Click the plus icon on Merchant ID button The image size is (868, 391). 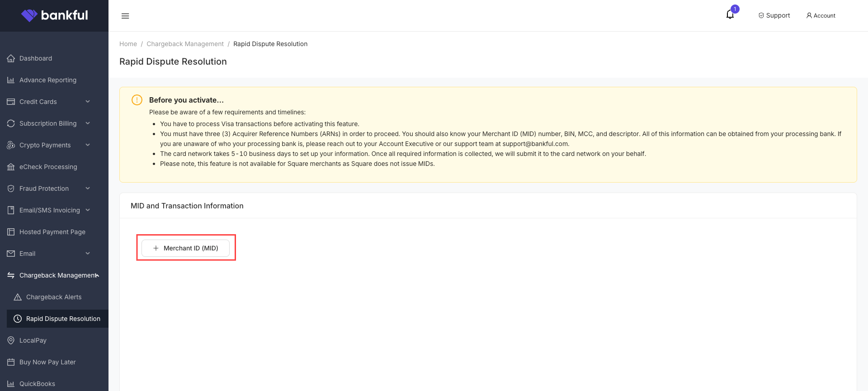(156, 248)
